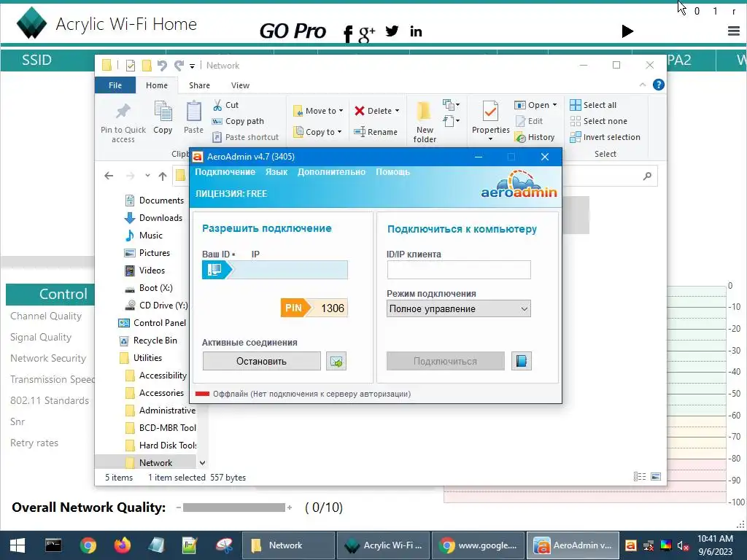Image resolution: width=747 pixels, height=560 pixels.
Task: Click the Остановить button
Action: tap(262, 361)
